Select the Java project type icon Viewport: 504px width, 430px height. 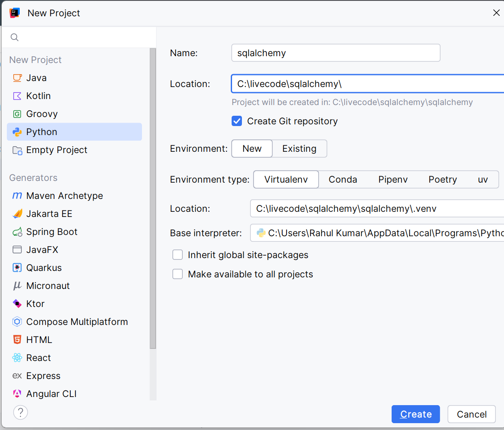click(17, 78)
